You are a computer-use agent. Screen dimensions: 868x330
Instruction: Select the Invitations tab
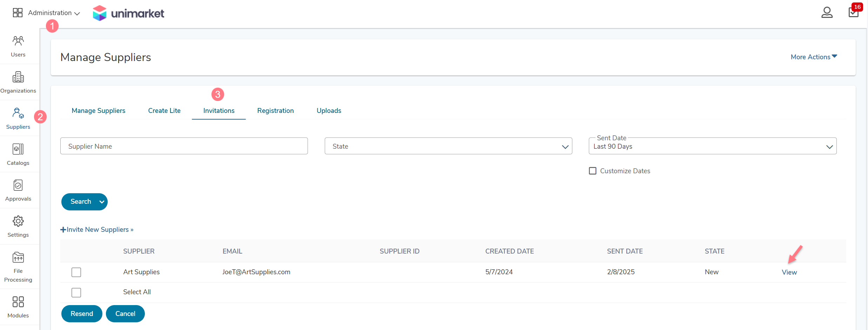coord(219,110)
